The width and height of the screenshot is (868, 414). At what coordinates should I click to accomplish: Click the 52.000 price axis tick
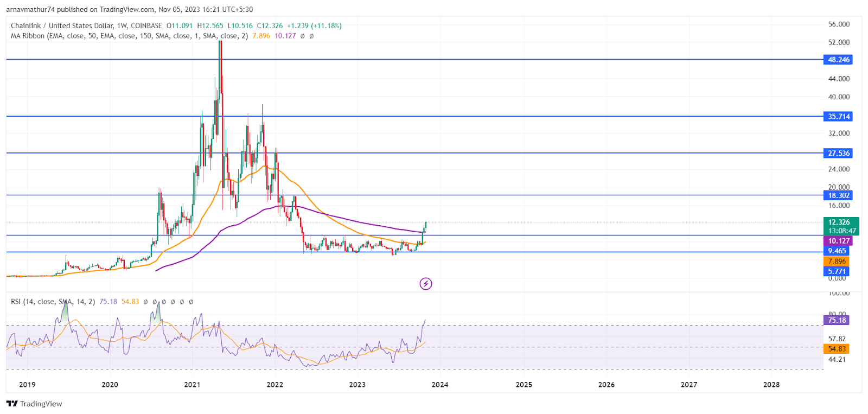pos(839,42)
